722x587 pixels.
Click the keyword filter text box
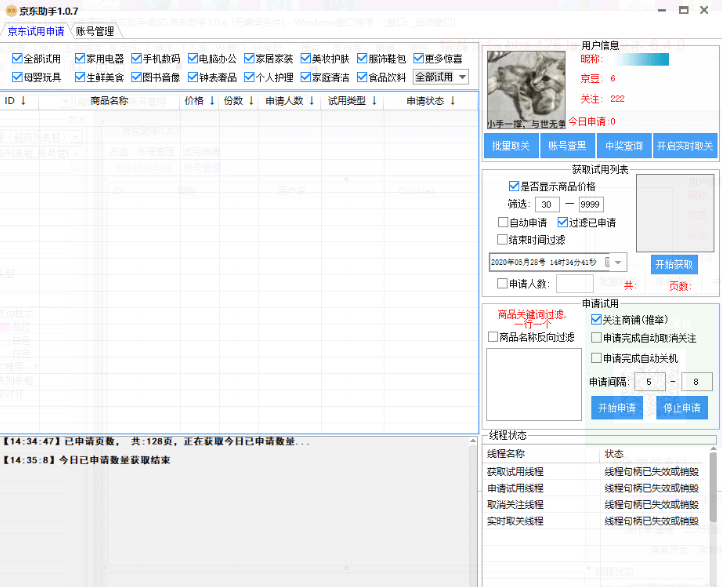534,384
